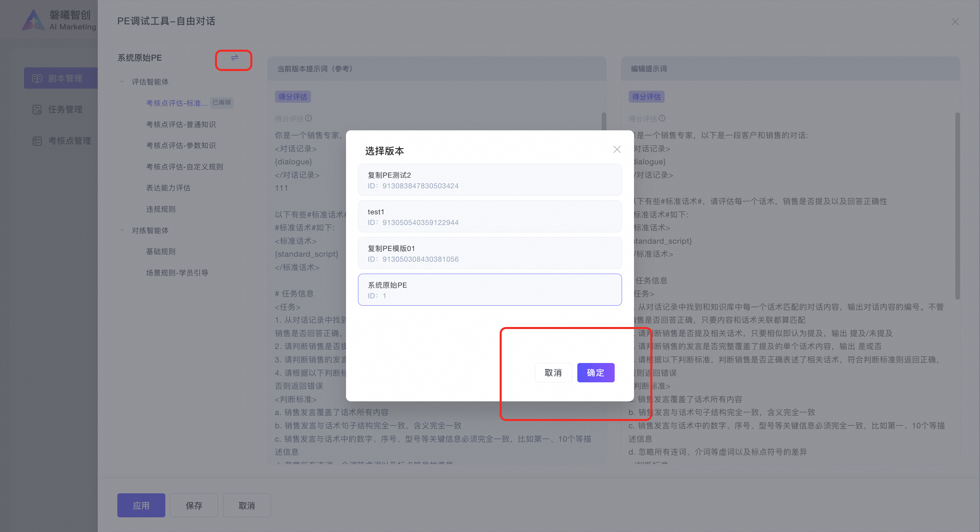The width and height of the screenshot is (980, 532).
Task: Click the 剧本管理 book icon
Action: pos(37,78)
